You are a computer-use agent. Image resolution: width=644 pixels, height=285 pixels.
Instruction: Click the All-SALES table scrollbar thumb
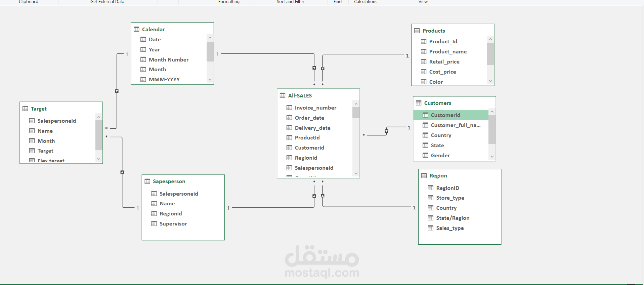pos(356,113)
